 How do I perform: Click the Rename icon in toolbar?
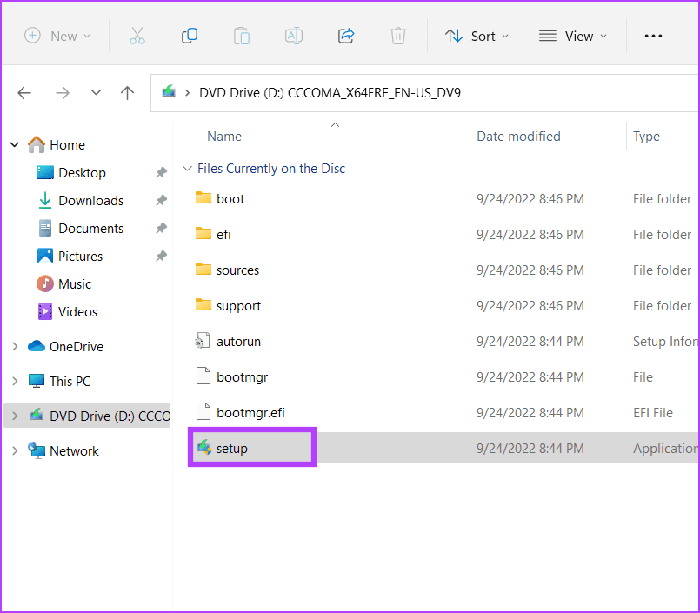[294, 36]
